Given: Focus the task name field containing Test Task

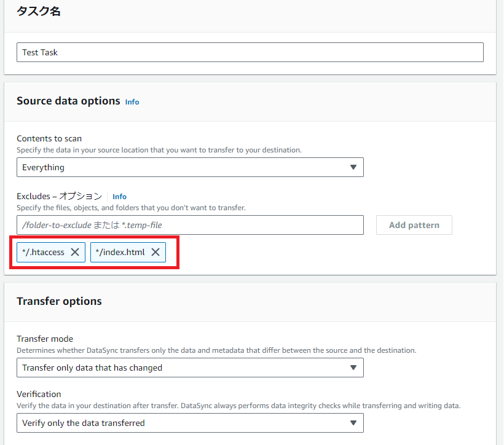Looking at the screenshot, I should 250,52.
